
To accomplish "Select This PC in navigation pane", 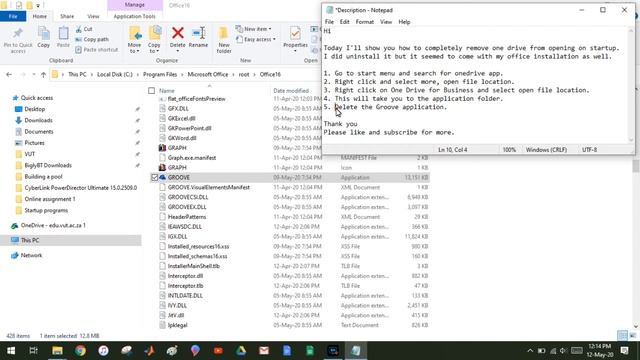I will click(x=30, y=240).
